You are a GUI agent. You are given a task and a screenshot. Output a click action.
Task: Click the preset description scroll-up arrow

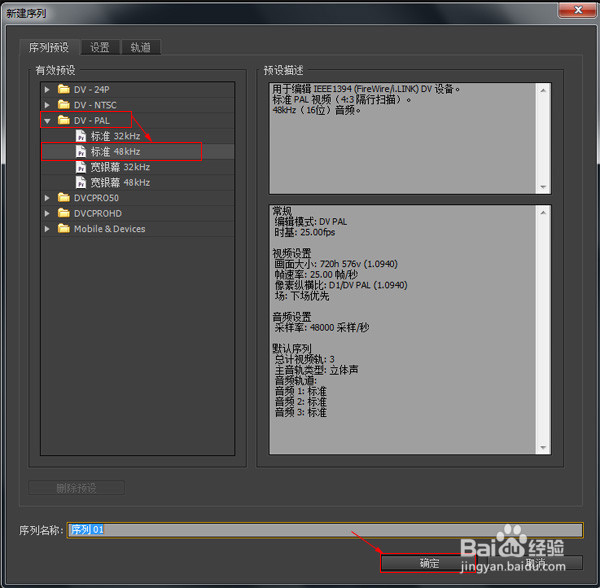[543, 90]
